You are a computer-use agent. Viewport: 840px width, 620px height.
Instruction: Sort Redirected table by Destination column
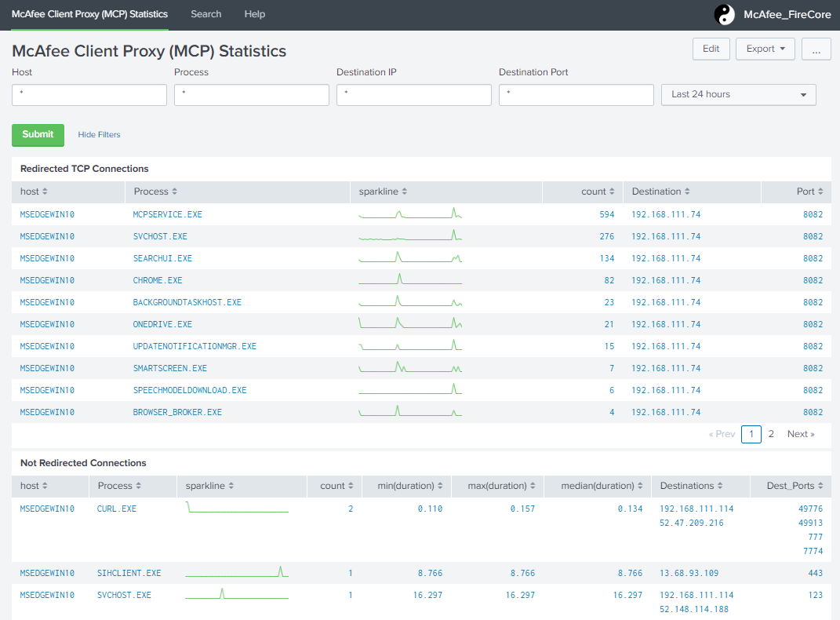tap(660, 191)
